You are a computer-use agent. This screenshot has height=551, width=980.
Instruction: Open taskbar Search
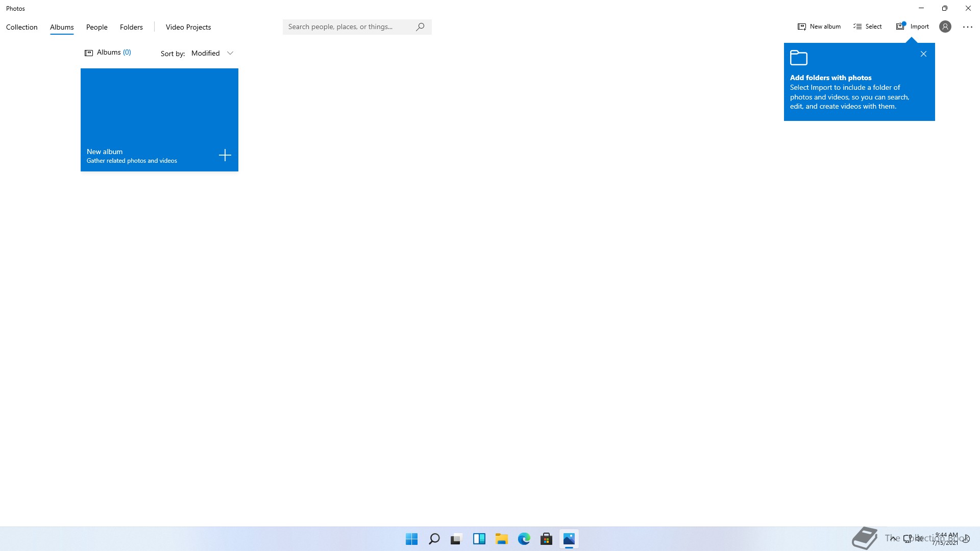click(x=434, y=539)
